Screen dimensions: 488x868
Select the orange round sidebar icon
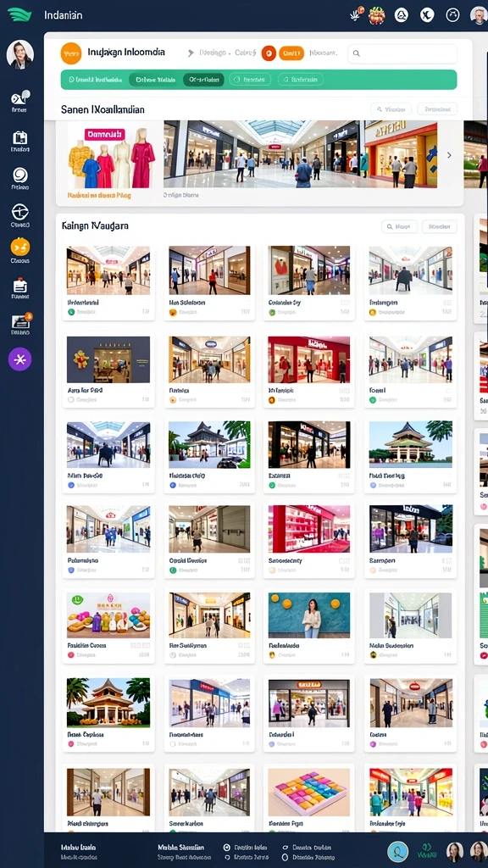(20, 247)
